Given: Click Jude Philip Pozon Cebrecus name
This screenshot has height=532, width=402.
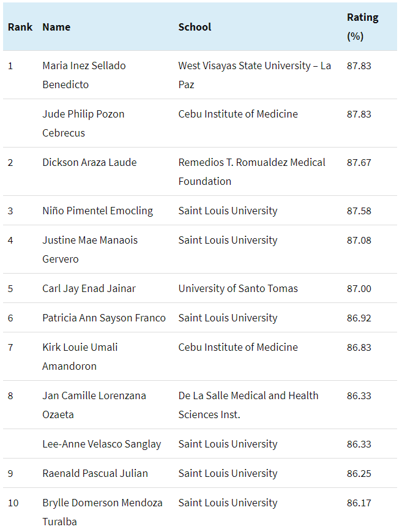Looking at the screenshot, I should [x=83, y=124].
